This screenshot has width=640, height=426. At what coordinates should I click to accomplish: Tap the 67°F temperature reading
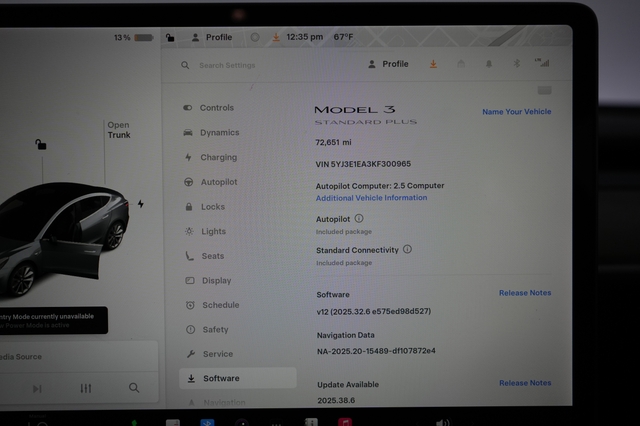pos(343,37)
